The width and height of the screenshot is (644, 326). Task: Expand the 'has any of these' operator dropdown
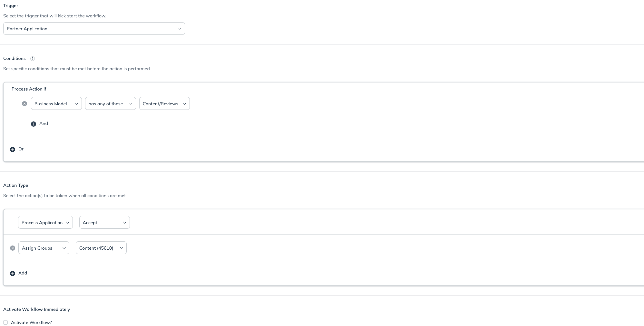[x=110, y=104]
